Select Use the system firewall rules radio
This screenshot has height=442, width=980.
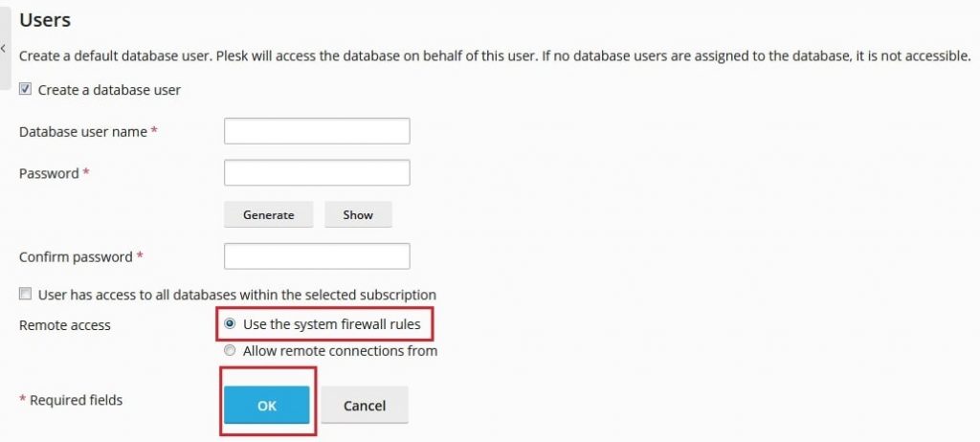[230, 323]
